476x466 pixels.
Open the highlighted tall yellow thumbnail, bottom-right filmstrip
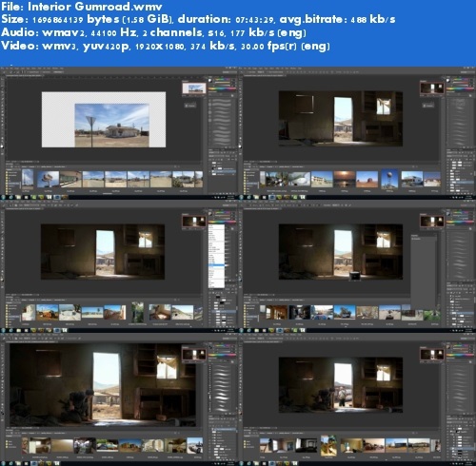tap(328, 445)
